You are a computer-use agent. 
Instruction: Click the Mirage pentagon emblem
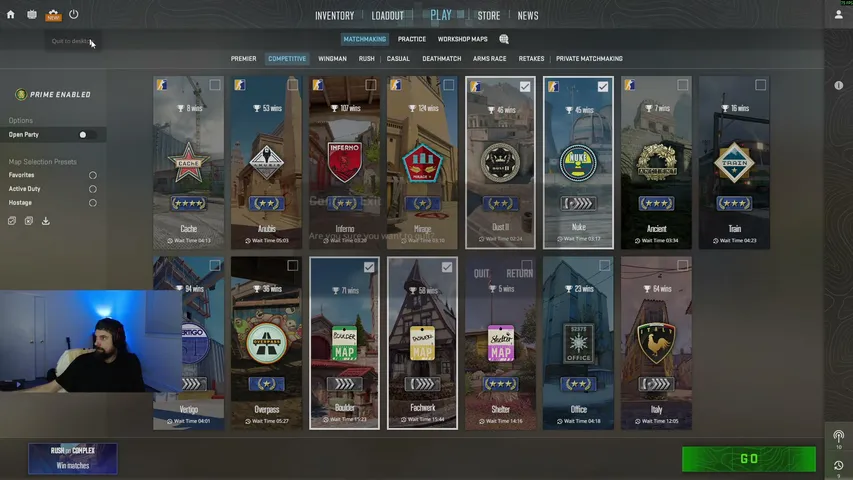pos(422,163)
